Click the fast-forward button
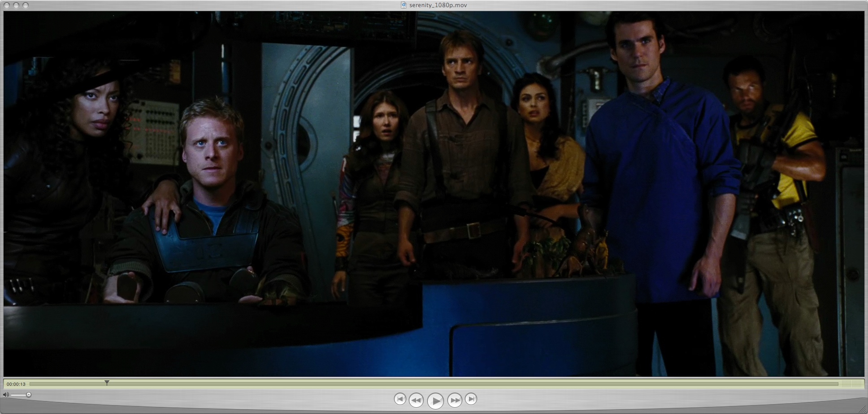The image size is (868, 414). coord(454,400)
